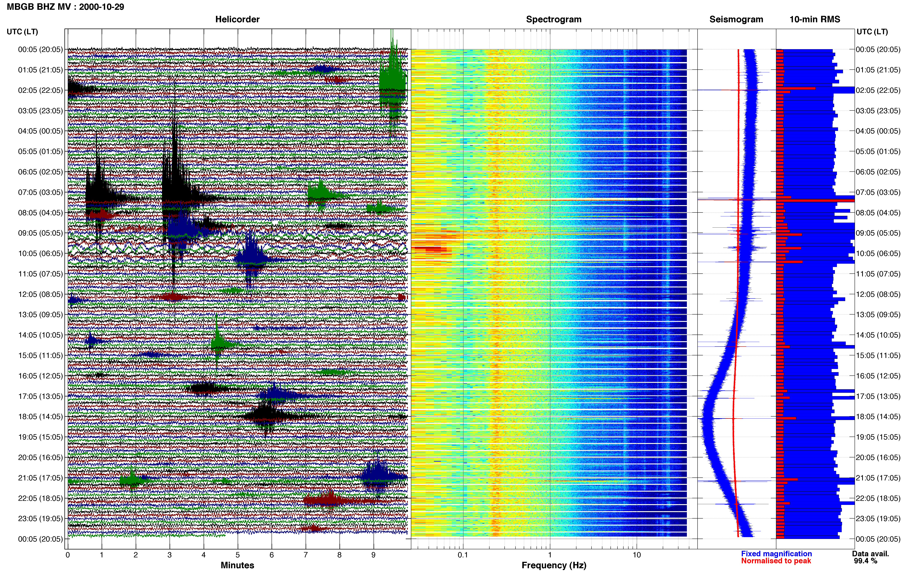Click the 'Frequency (Hz)' axis label
The image size is (924, 578).
pyautogui.click(x=554, y=565)
